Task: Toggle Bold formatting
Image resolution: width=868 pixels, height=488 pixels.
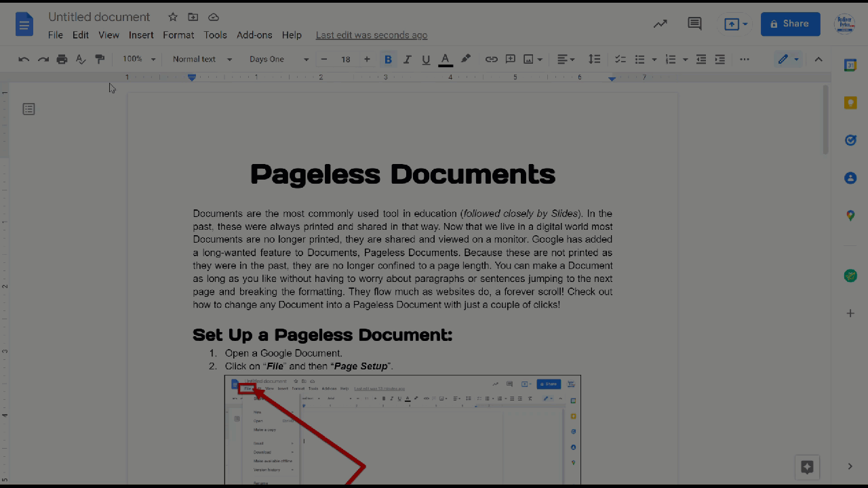Action: (388, 60)
